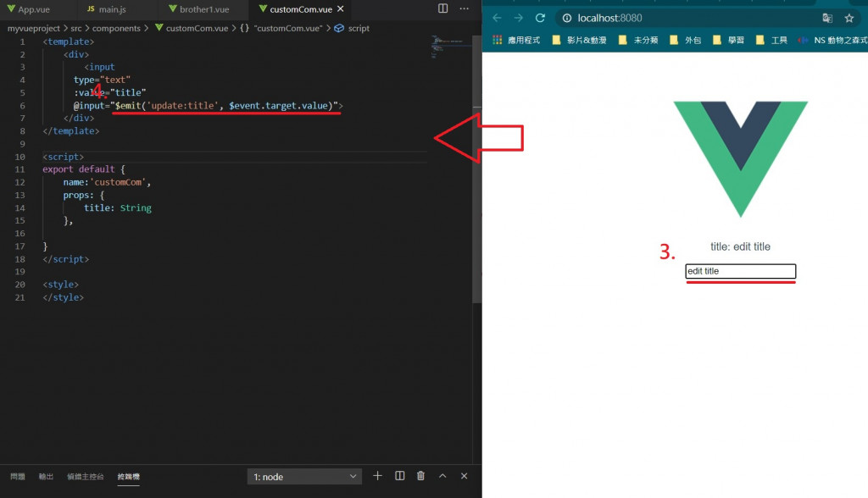Open the Output panel tab (輸出)

pyautogui.click(x=46, y=477)
